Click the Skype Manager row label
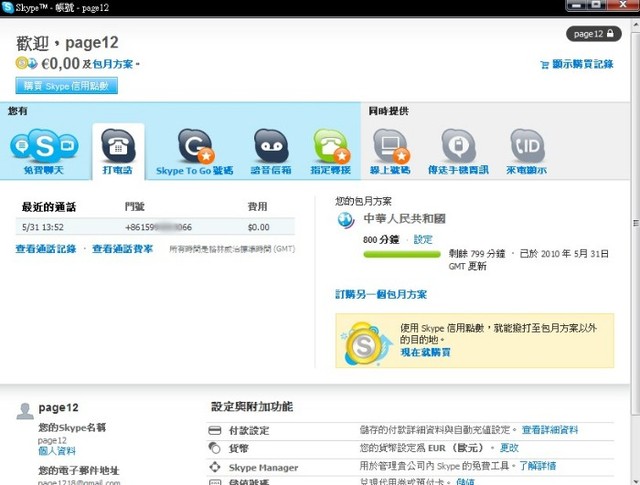Image resolution: width=640 pixels, height=485 pixels. 263,467
